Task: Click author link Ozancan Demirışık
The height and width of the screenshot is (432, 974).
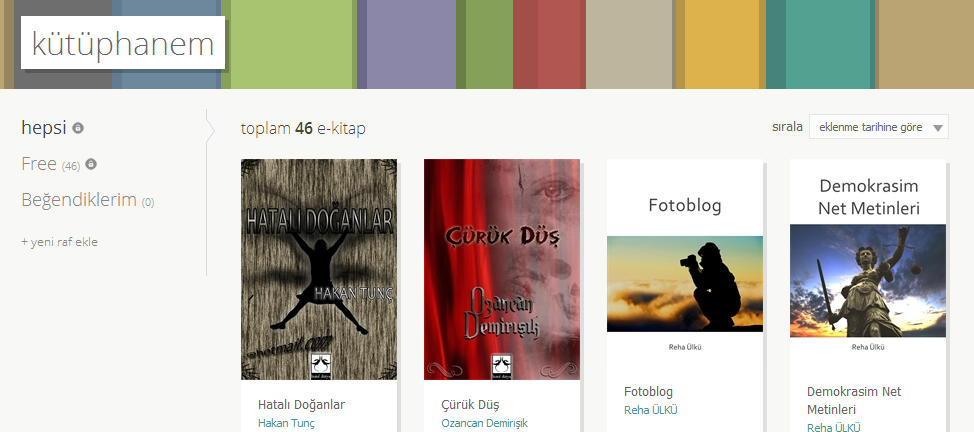Action: pos(485,423)
